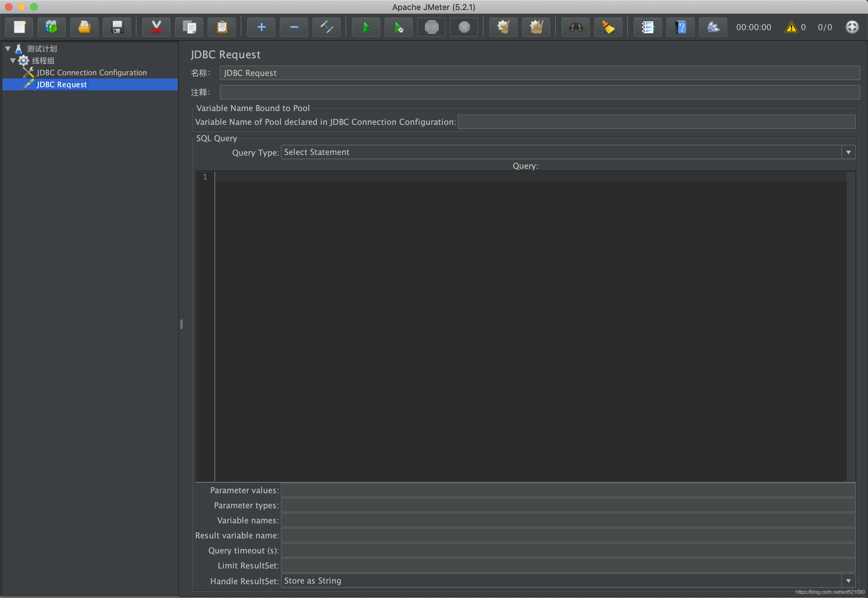
Task: Select the 线程组 tree item
Action: click(43, 60)
